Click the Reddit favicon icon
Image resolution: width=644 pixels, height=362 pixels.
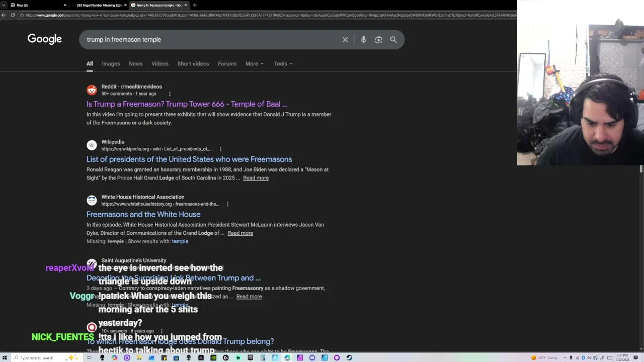tap(92, 90)
